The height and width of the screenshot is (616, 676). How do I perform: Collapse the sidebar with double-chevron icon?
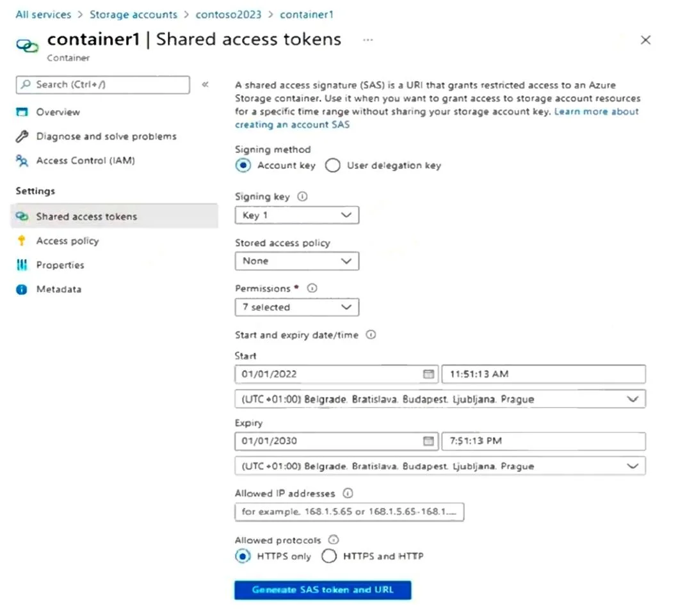[205, 84]
